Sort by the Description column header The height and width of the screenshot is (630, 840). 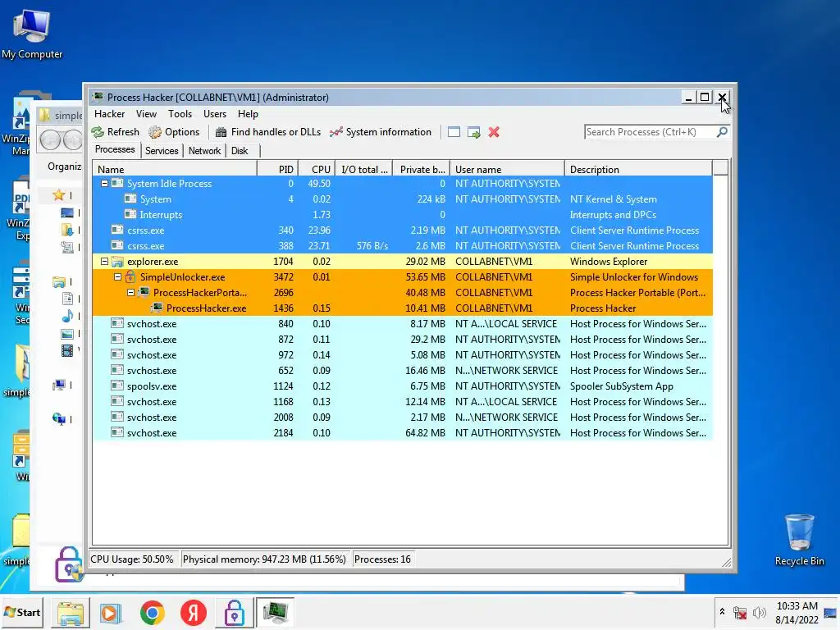click(x=638, y=169)
